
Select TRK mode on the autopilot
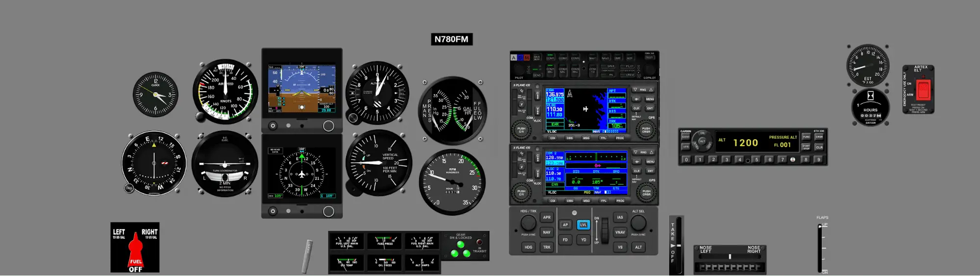pos(547,247)
